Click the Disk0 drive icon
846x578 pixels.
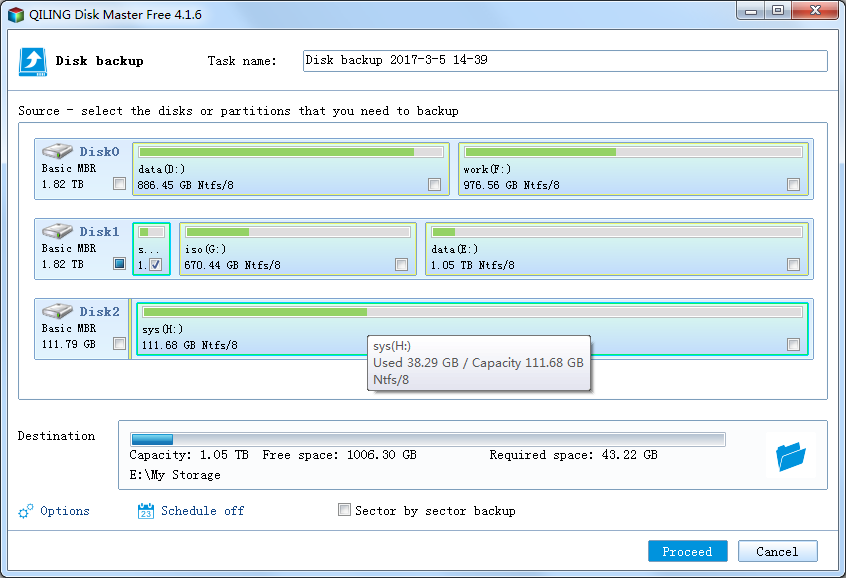[57, 151]
